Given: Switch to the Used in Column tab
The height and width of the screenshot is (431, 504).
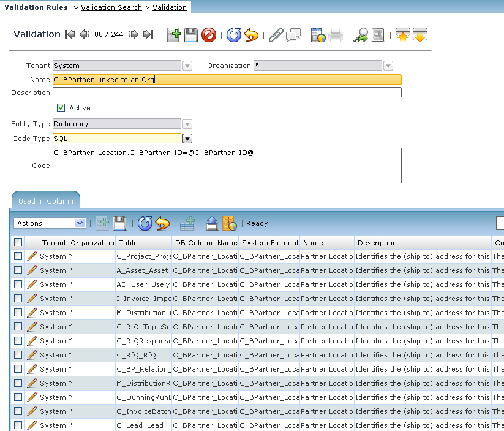Looking at the screenshot, I should 46,201.
